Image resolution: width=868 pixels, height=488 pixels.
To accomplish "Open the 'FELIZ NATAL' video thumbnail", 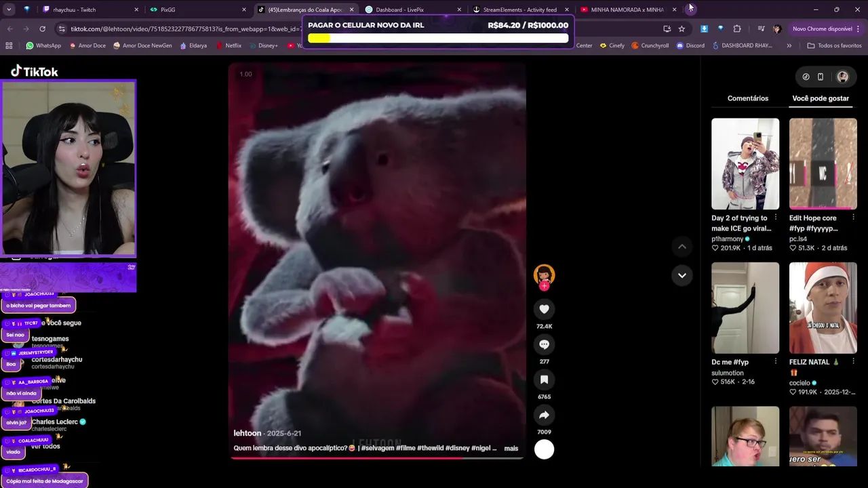I will (x=823, y=308).
